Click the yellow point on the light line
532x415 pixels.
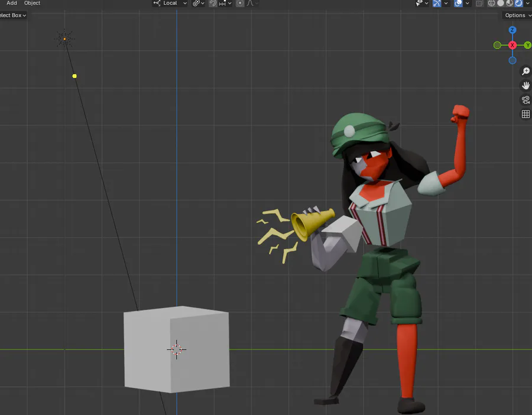click(x=74, y=76)
